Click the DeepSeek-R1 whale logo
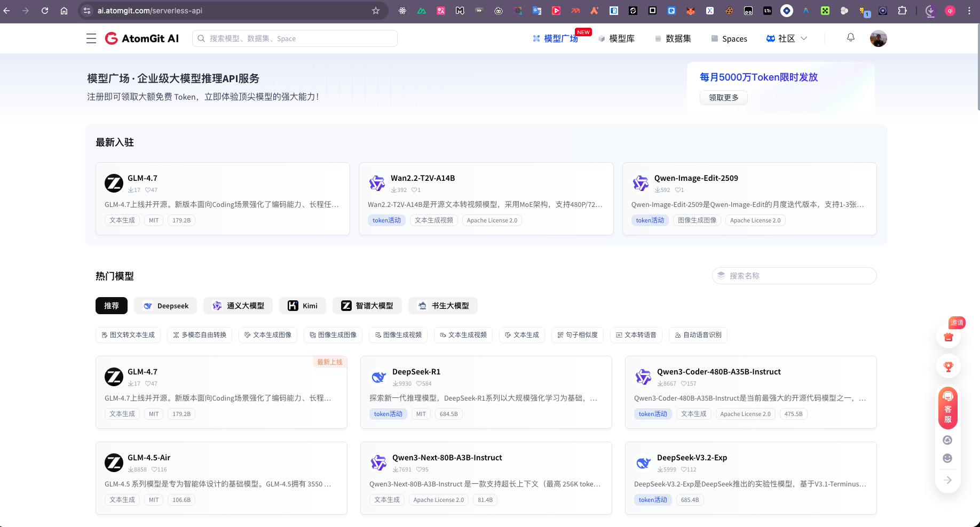The image size is (980, 527). pyautogui.click(x=378, y=377)
